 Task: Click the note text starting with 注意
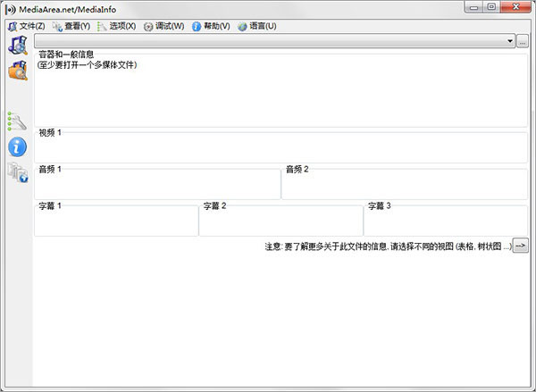[x=389, y=246]
